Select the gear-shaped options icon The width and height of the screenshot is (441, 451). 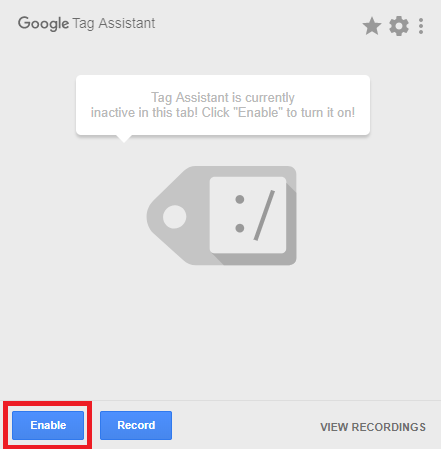[x=399, y=26]
